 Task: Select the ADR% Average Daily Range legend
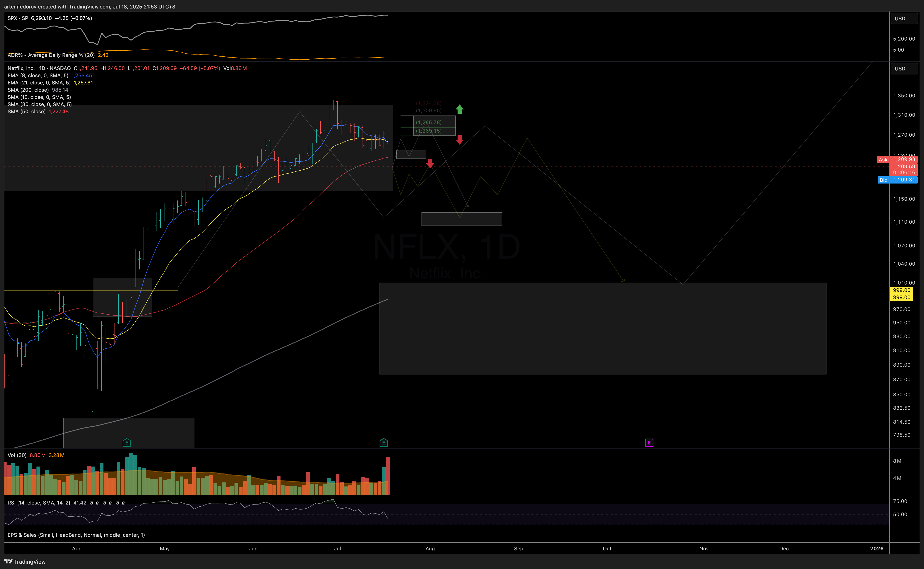(x=51, y=55)
